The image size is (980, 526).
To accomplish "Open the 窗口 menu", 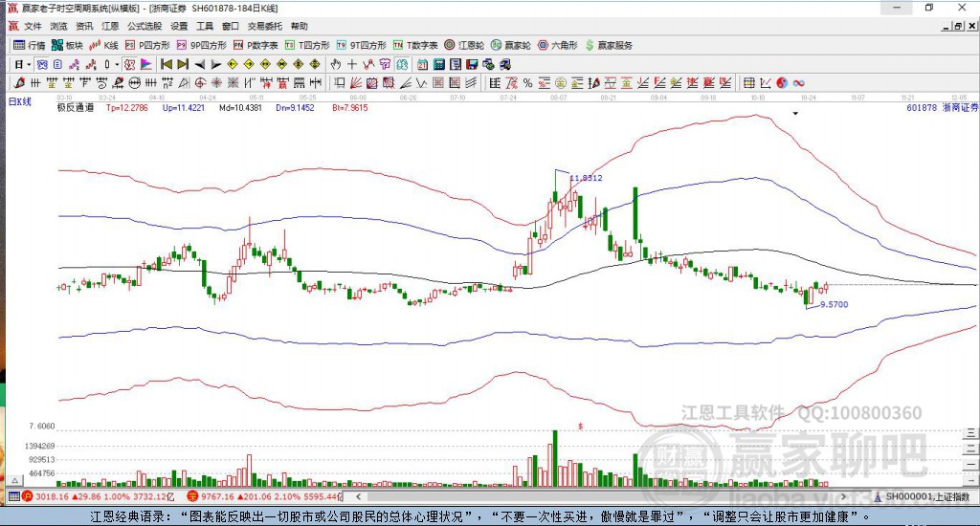I will 231,26.
